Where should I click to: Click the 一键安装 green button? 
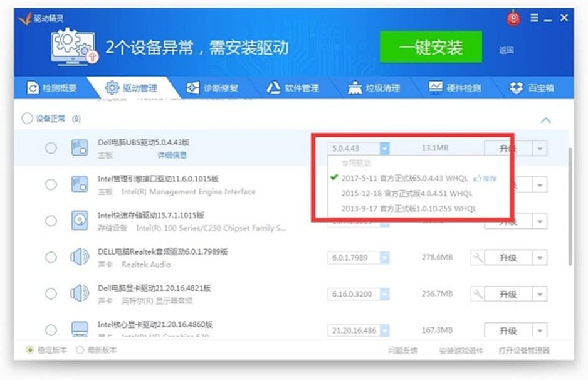click(431, 47)
